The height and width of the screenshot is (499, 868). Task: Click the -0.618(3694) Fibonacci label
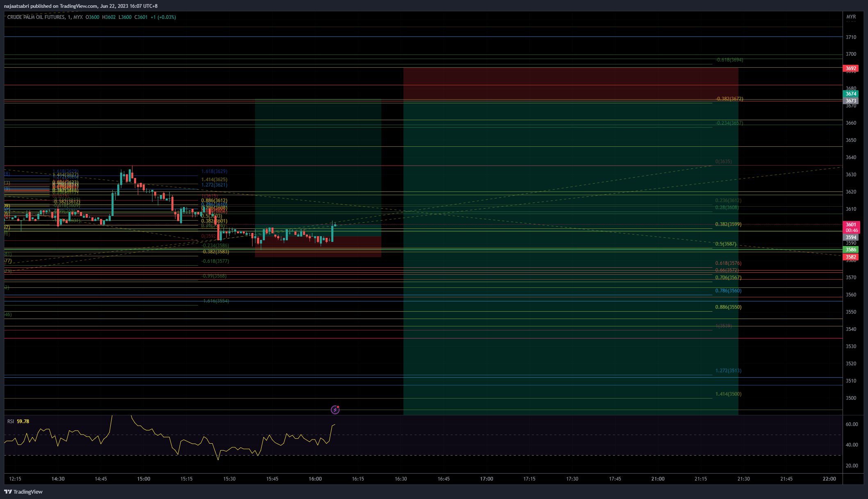pyautogui.click(x=729, y=60)
